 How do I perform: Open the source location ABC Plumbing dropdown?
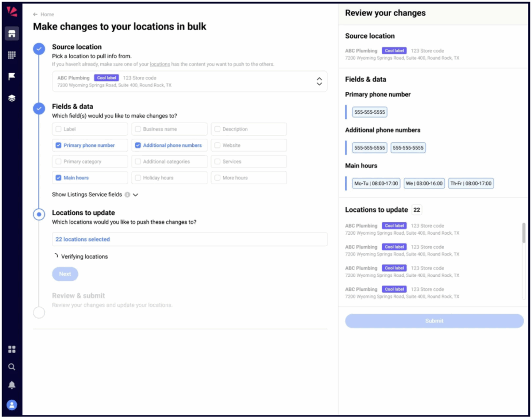pos(319,82)
